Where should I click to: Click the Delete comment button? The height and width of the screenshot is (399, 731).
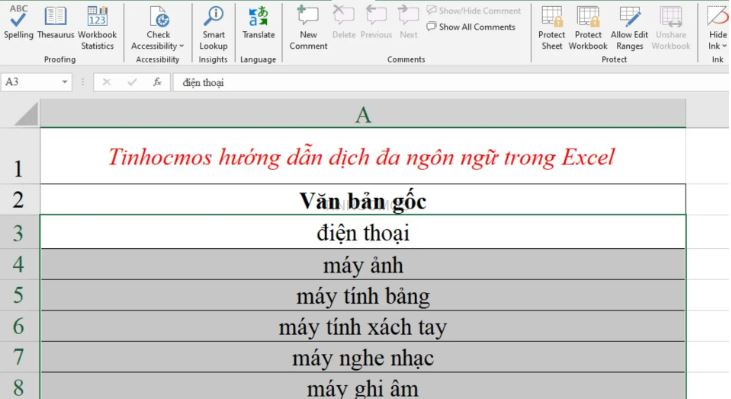(344, 22)
